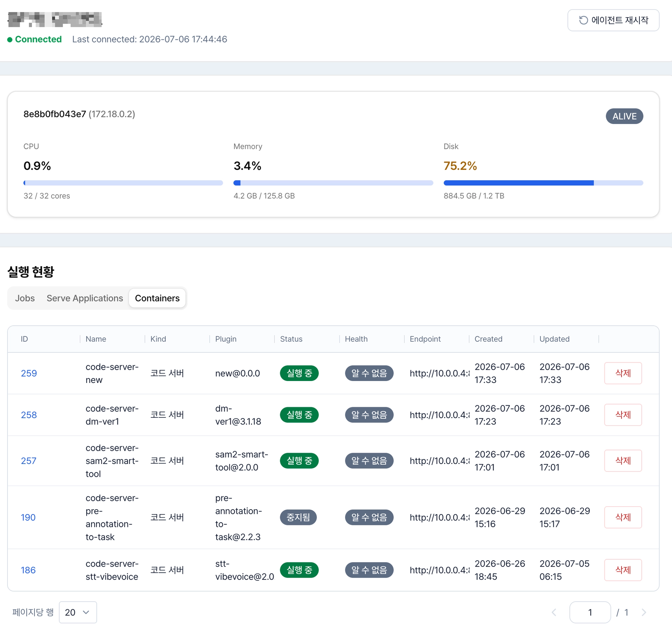Click the 실행 현황 section heading

(31, 271)
